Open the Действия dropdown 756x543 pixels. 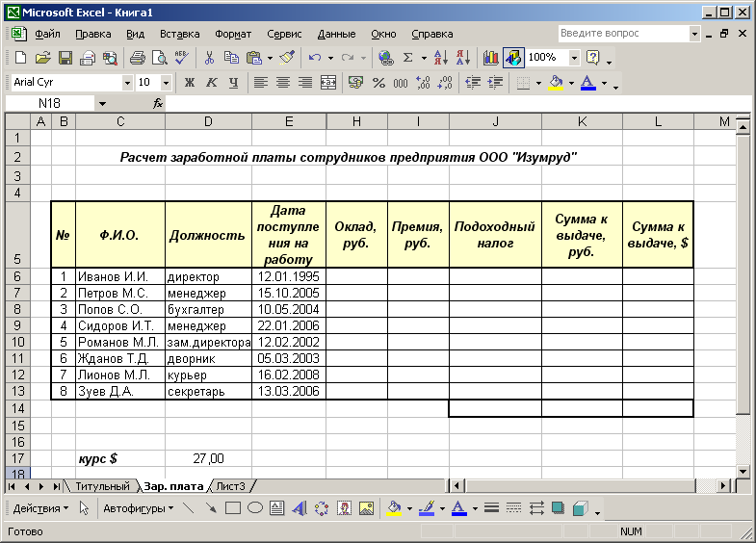coord(40,508)
